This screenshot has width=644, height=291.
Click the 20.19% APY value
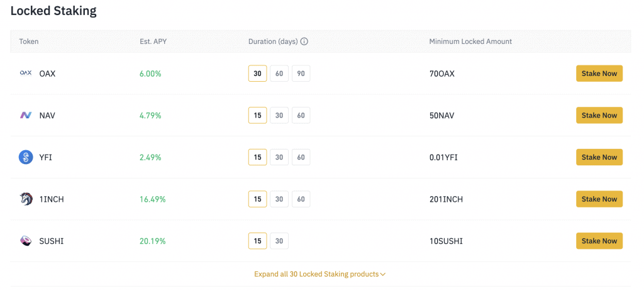point(152,241)
